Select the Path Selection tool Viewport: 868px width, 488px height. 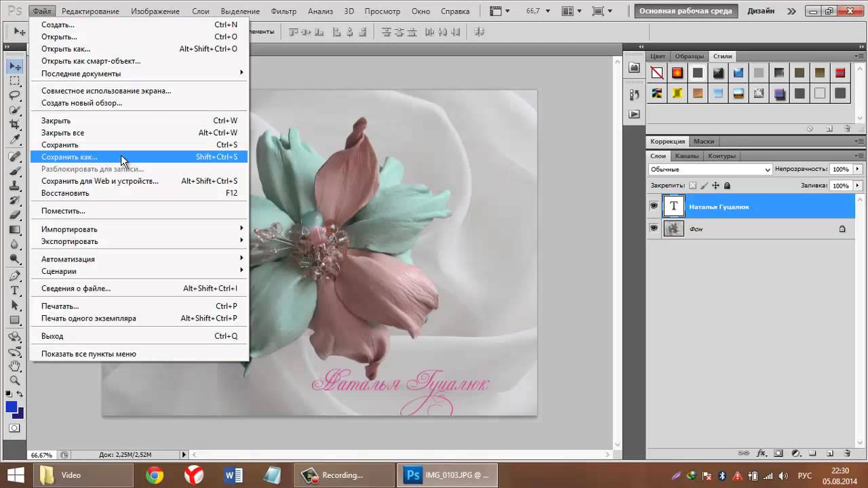[14, 306]
